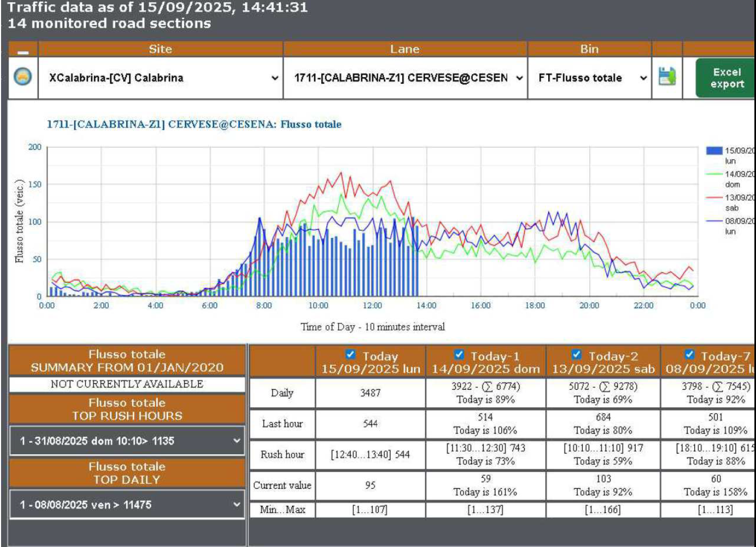Image resolution: width=756 pixels, height=547 pixels.
Task: Click the Site column header
Action: coord(160,49)
